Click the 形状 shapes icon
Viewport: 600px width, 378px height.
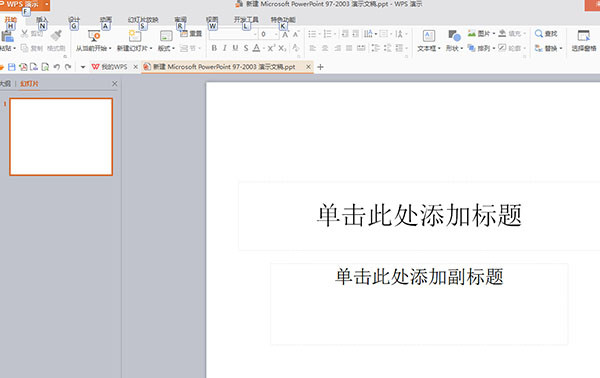pyautogui.click(x=454, y=36)
